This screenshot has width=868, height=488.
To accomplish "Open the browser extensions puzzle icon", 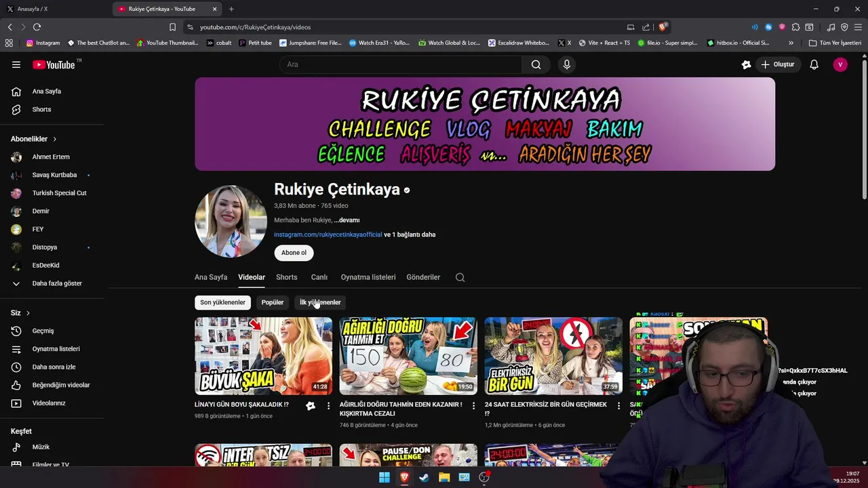I will [x=795, y=27].
